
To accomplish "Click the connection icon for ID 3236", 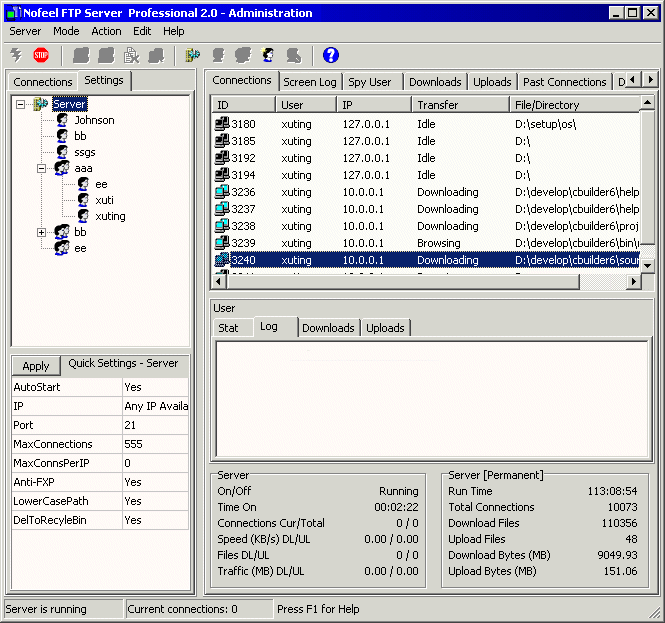I will (222, 192).
